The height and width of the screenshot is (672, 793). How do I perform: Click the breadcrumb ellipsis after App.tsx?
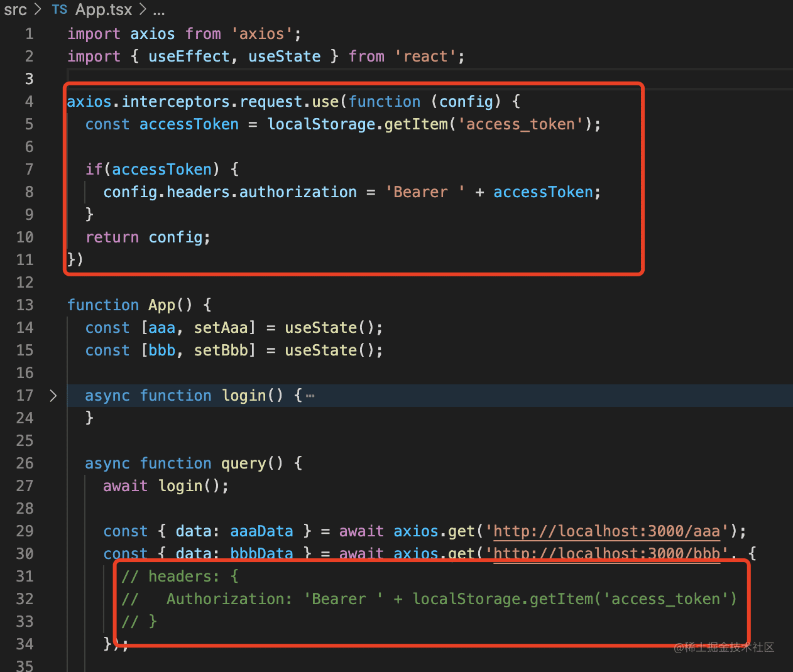click(x=159, y=11)
